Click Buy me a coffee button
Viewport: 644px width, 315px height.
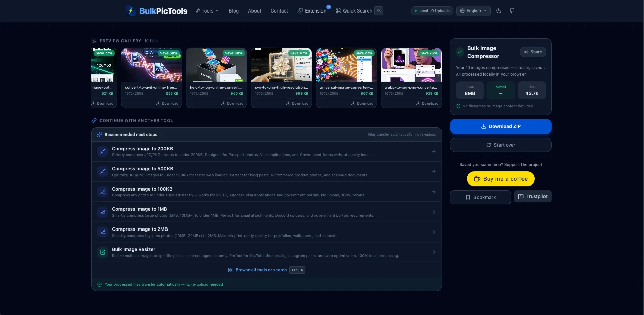(501, 179)
